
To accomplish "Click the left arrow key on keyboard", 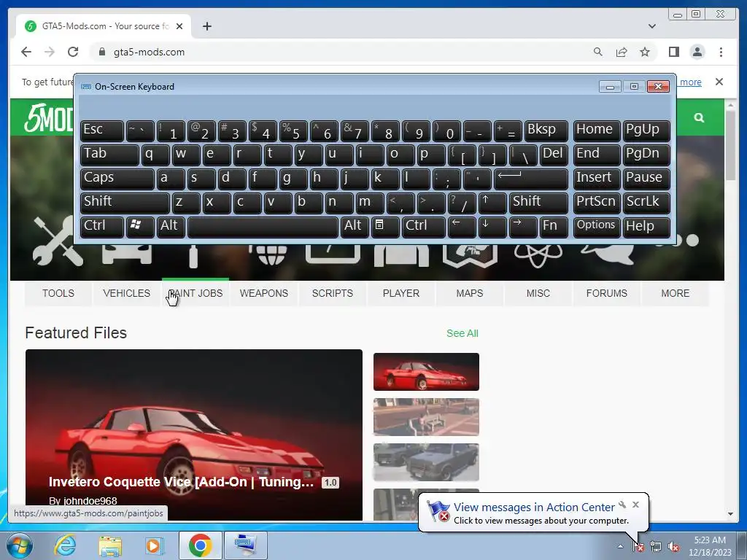I will [x=461, y=226].
